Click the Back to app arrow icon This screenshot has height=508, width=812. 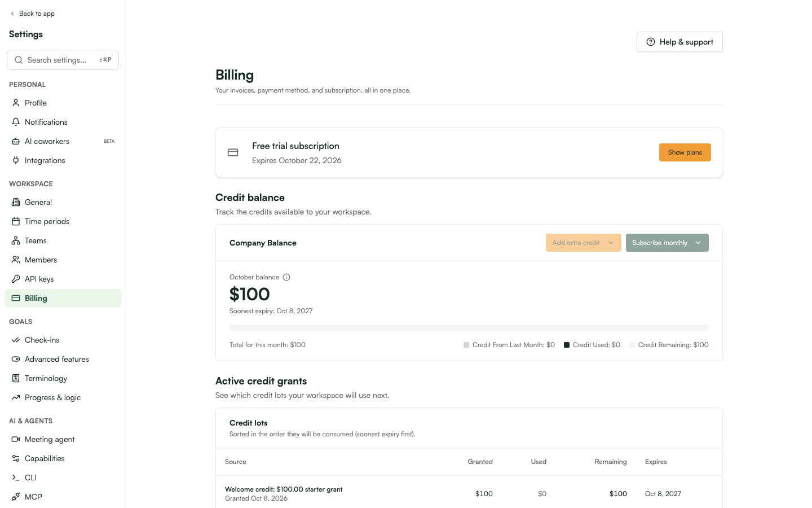pyautogui.click(x=12, y=14)
